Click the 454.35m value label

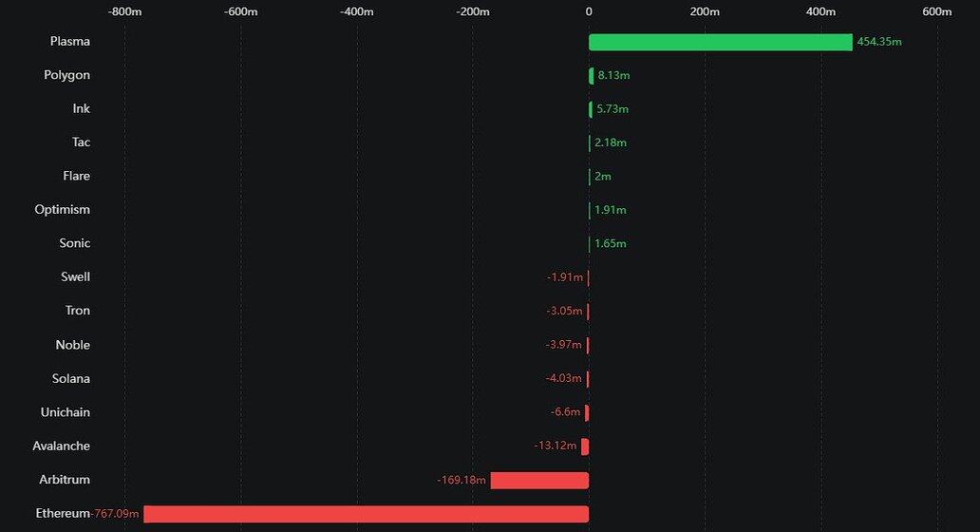(878, 42)
